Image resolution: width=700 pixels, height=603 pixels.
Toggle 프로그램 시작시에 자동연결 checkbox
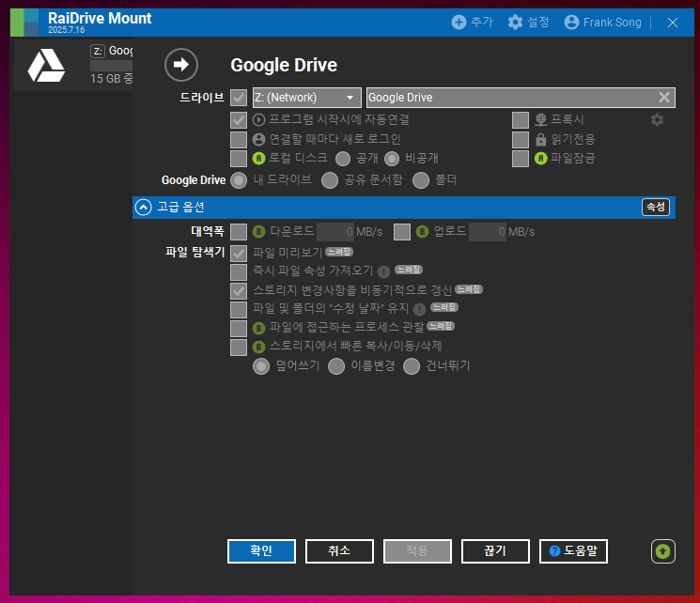coord(239,119)
